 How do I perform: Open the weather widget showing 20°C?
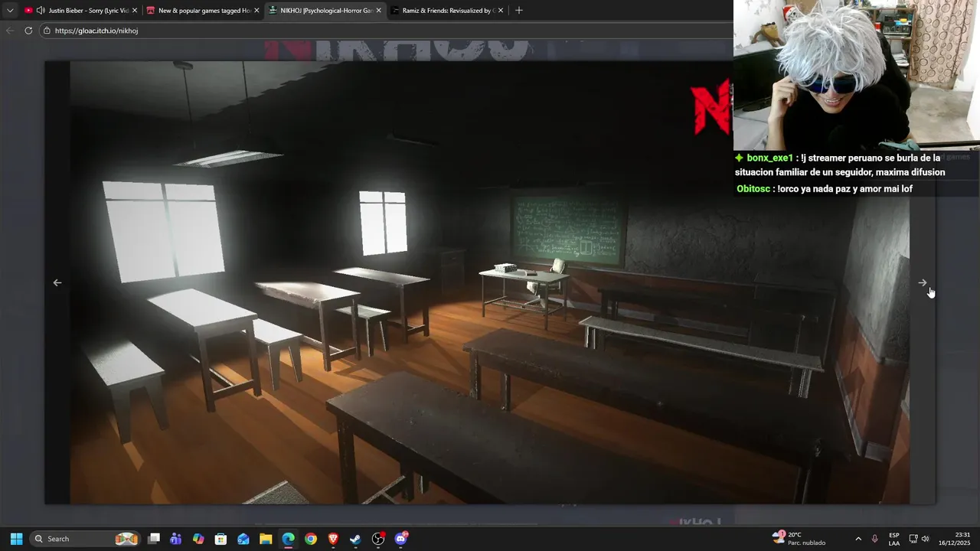[799, 539]
